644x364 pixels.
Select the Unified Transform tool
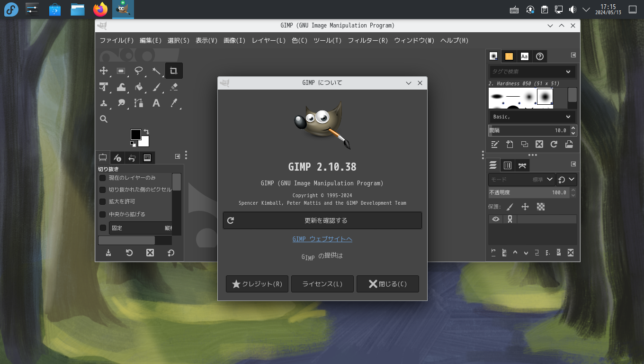click(x=103, y=87)
